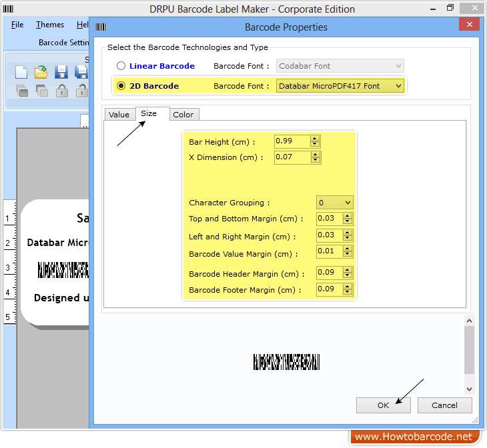Click the OK button
The height and width of the screenshot is (448, 487).
click(384, 405)
